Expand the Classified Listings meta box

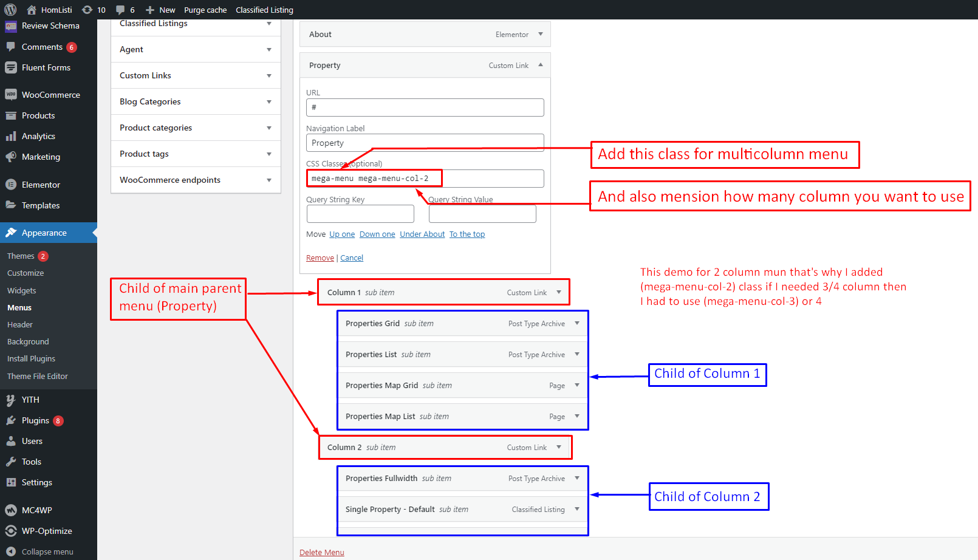pyautogui.click(x=269, y=24)
